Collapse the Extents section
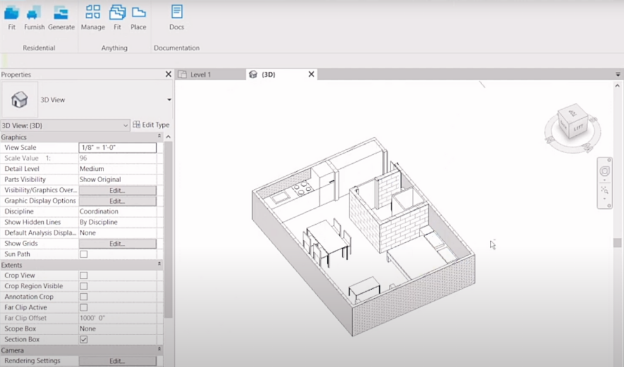Image resolution: width=624 pixels, height=368 pixels. (x=159, y=264)
